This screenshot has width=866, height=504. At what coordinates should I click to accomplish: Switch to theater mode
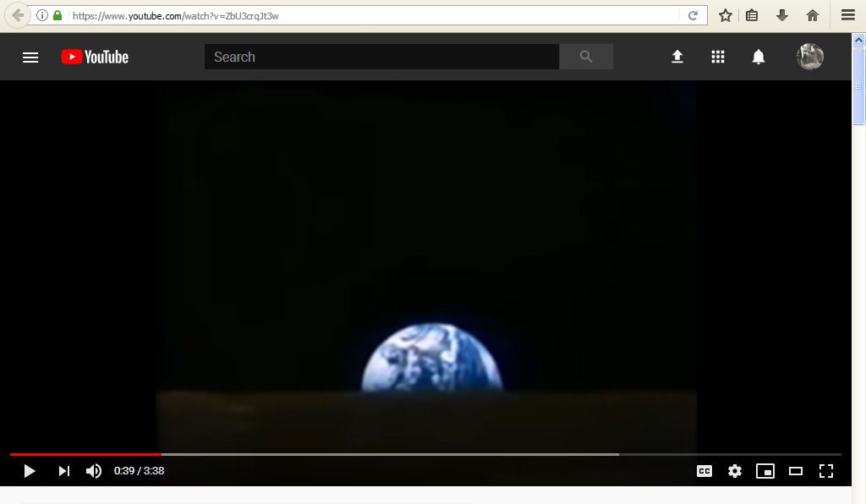pos(795,471)
